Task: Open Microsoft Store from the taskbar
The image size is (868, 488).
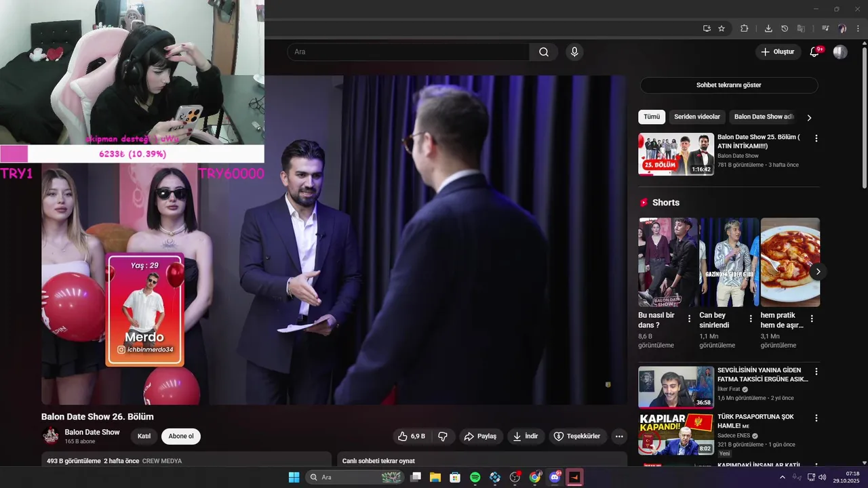Action: 455,477
